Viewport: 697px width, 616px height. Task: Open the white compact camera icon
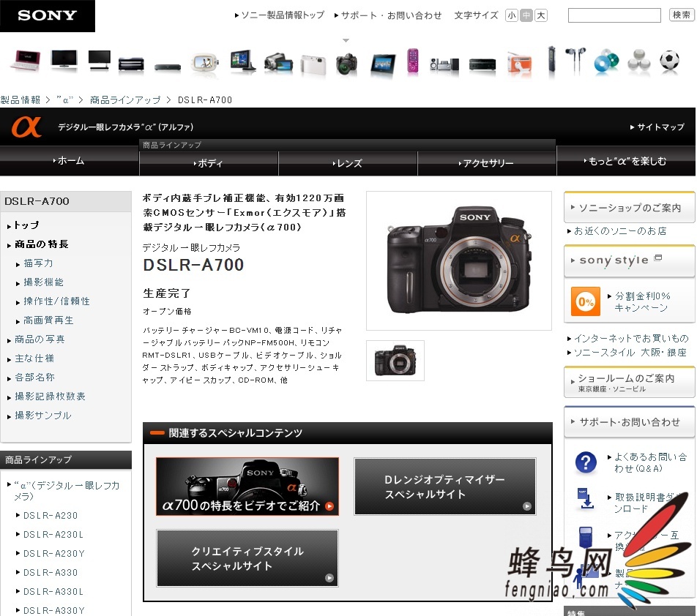313,64
